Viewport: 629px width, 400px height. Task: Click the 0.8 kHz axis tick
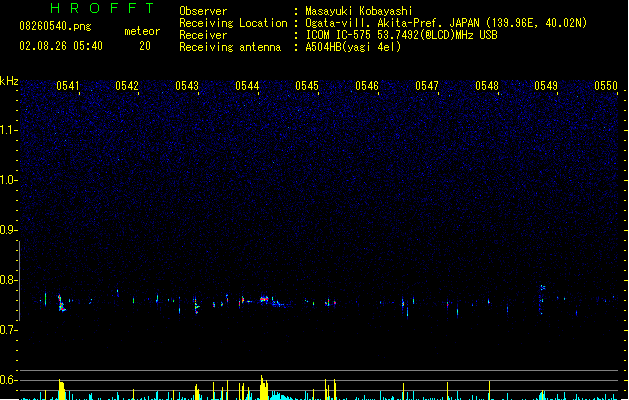pyautogui.click(x=8, y=280)
